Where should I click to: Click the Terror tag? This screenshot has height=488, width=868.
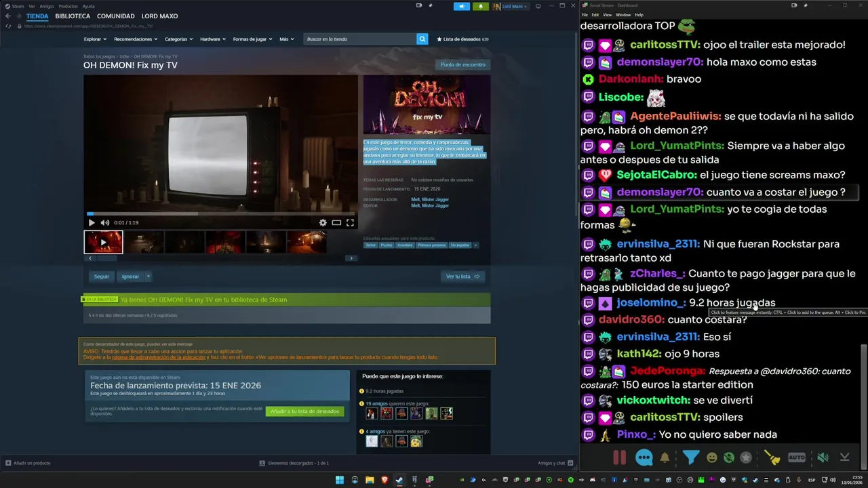coord(370,245)
